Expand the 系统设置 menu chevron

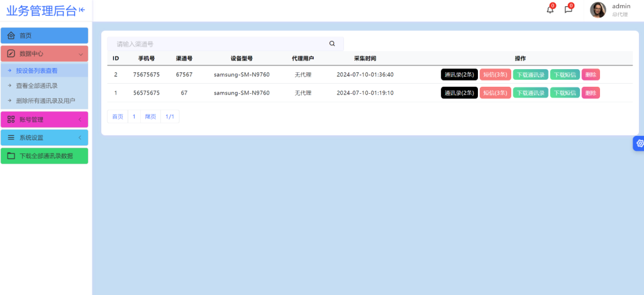point(80,138)
